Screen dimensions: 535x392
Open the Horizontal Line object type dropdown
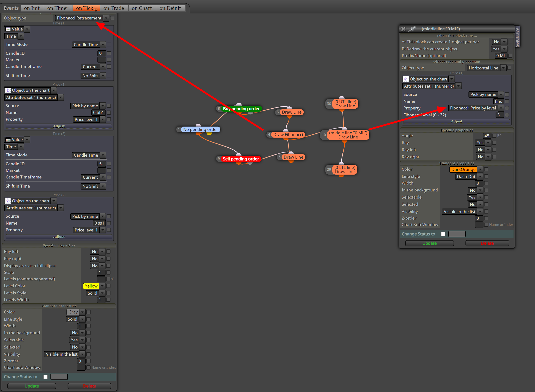point(503,68)
